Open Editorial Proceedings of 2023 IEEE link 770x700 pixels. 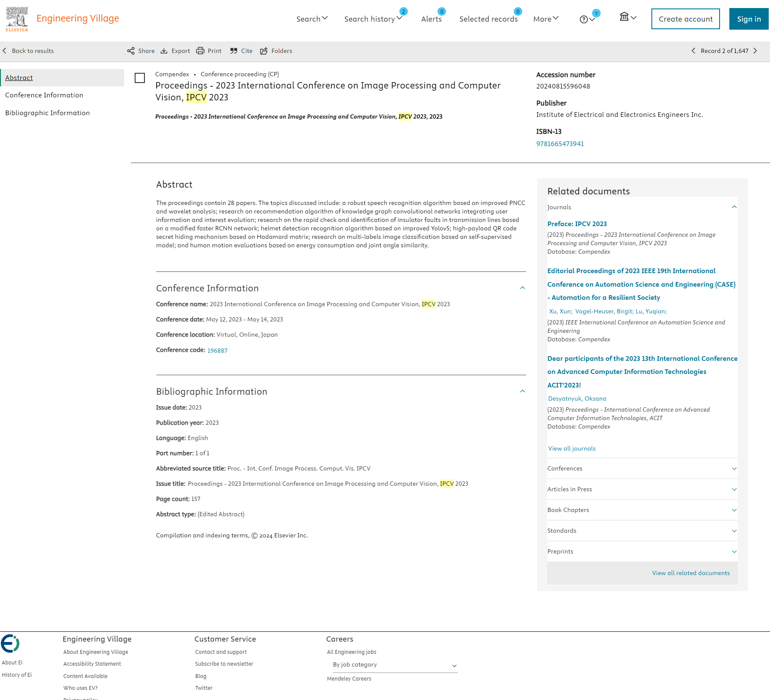[641, 284]
